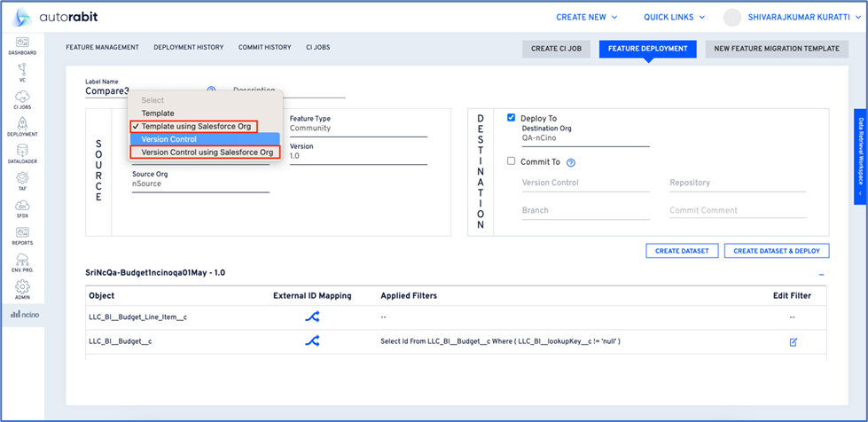Open the Dataloader sidebar icon
The height and width of the screenshot is (422, 868).
[x=22, y=154]
